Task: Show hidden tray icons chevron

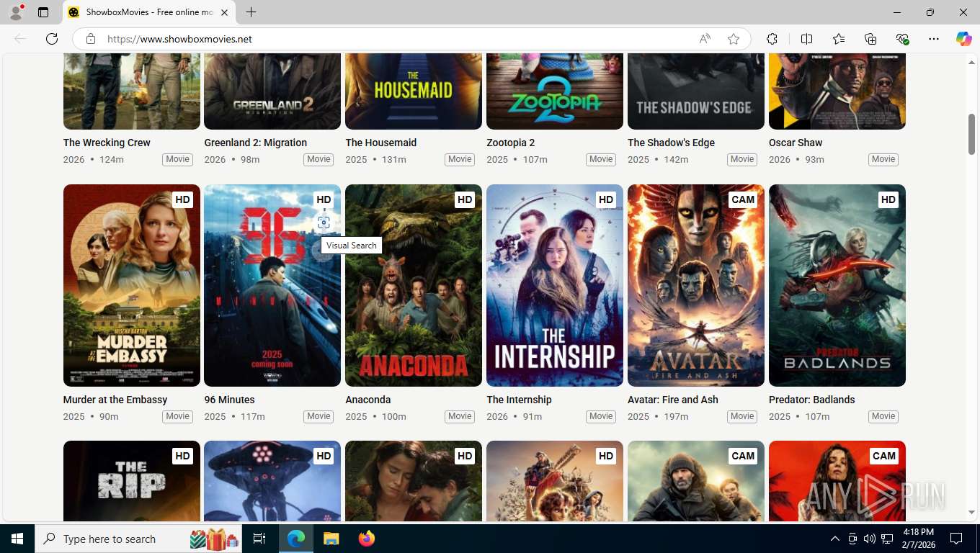Action: click(x=834, y=539)
